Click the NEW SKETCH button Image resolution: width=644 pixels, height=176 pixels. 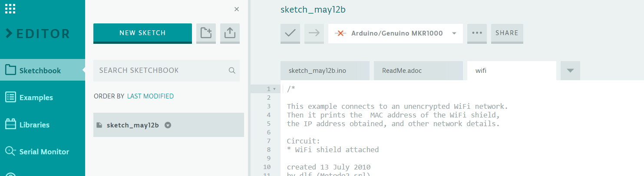[142, 33]
